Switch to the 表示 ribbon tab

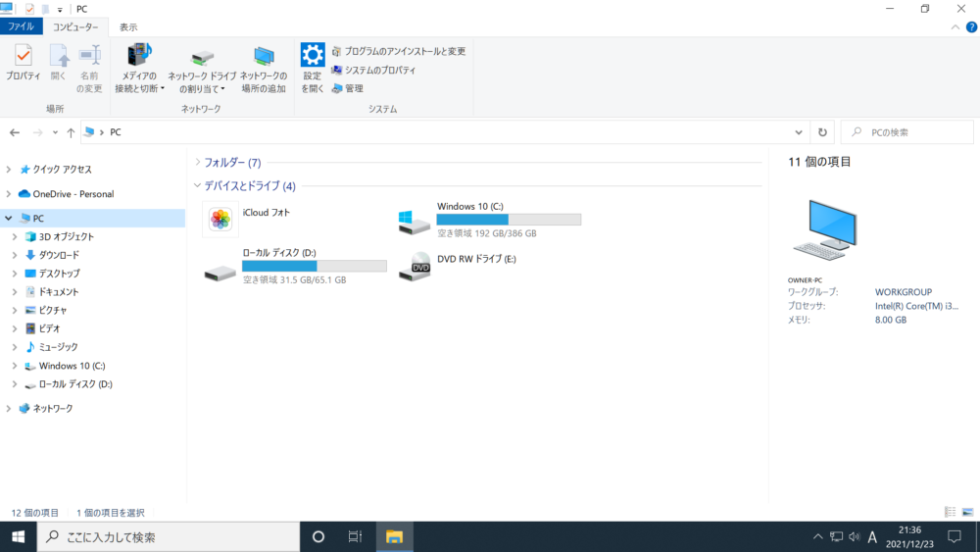click(x=128, y=26)
